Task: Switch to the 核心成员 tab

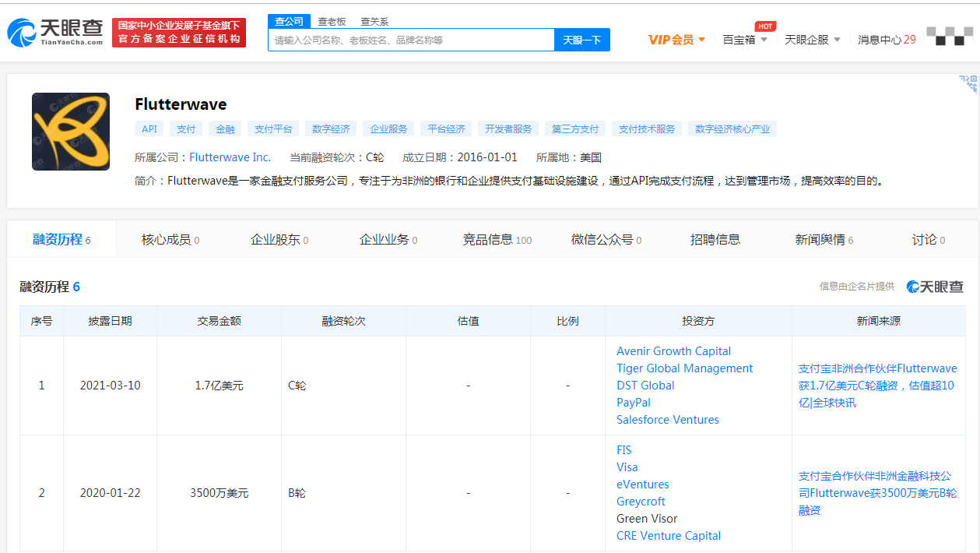Action: click(170, 240)
